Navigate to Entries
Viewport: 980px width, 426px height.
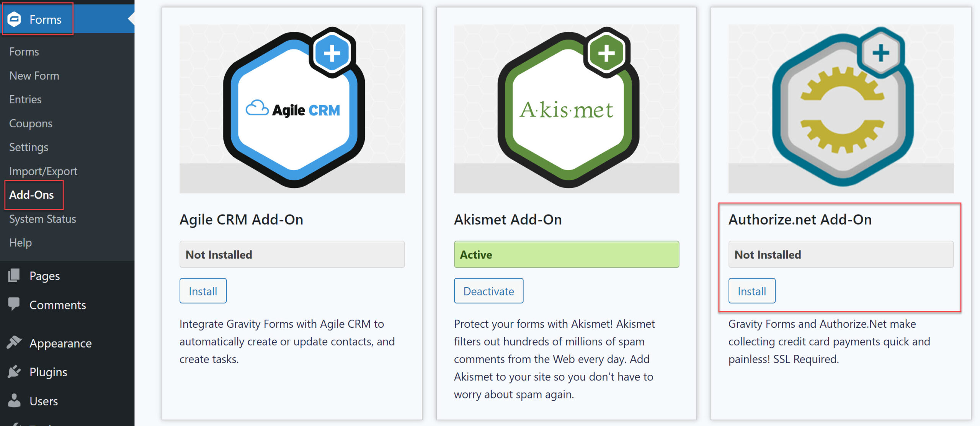(x=25, y=99)
